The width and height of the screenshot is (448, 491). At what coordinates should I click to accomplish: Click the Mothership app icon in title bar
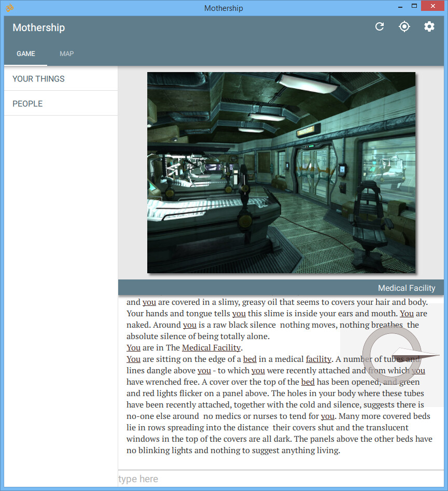point(10,7)
